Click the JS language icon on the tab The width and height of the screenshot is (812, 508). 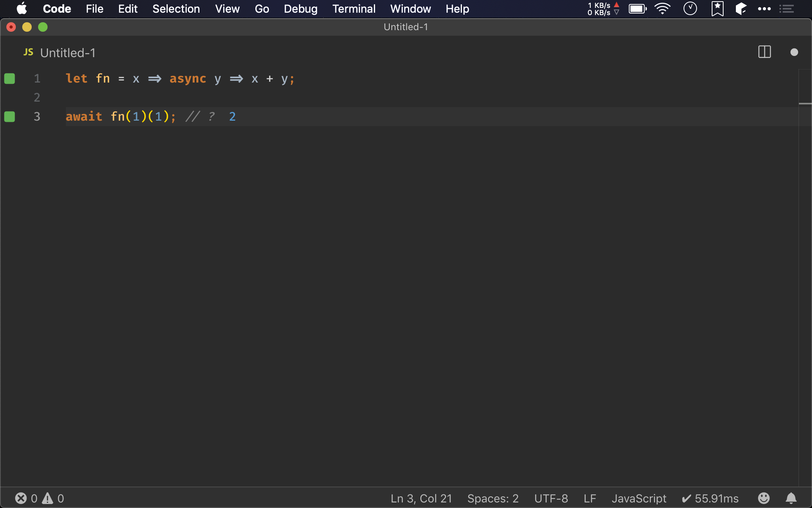click(x=28, y=52)
